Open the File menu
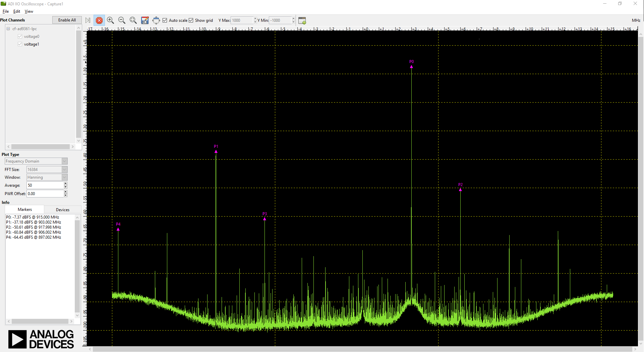 pyautogui.click(x=6, y=11)
